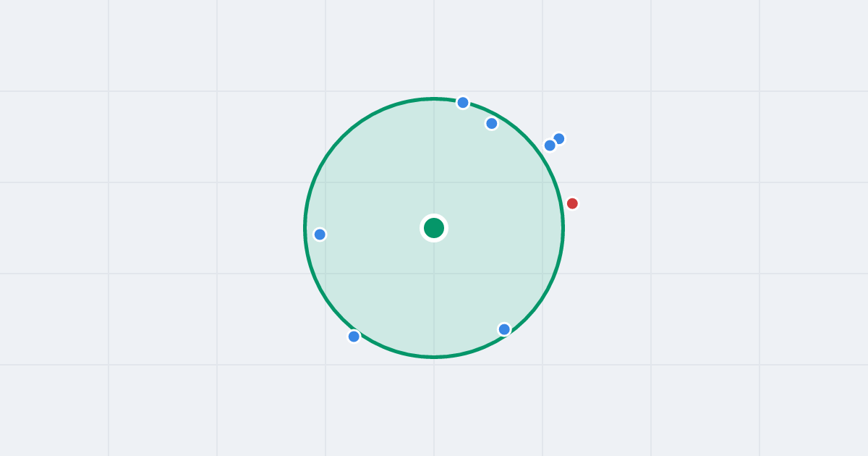This screenshot has width=868, height=456.
Task: Select the lower blue point of the overlapping pair
Action: [x=550, y=145]
